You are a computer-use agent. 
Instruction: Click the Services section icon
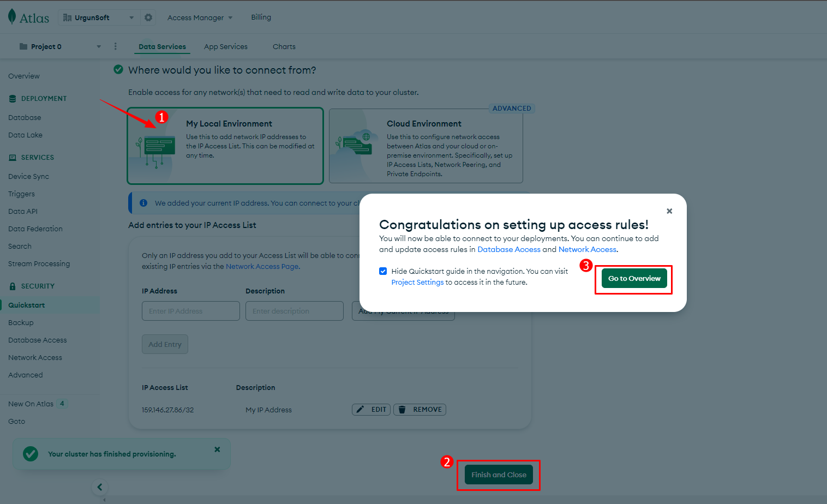pos(13,158)
